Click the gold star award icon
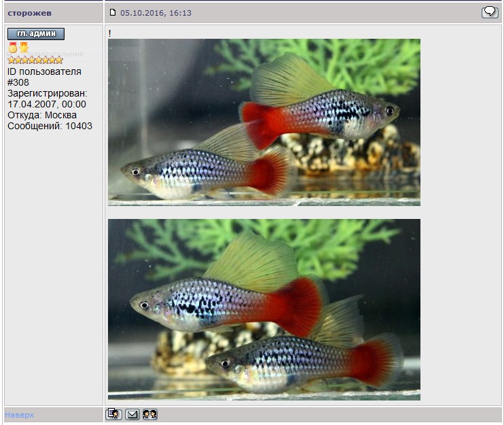Screen dimensions: 504x425 pyautogui.click(x=24, y=48)
